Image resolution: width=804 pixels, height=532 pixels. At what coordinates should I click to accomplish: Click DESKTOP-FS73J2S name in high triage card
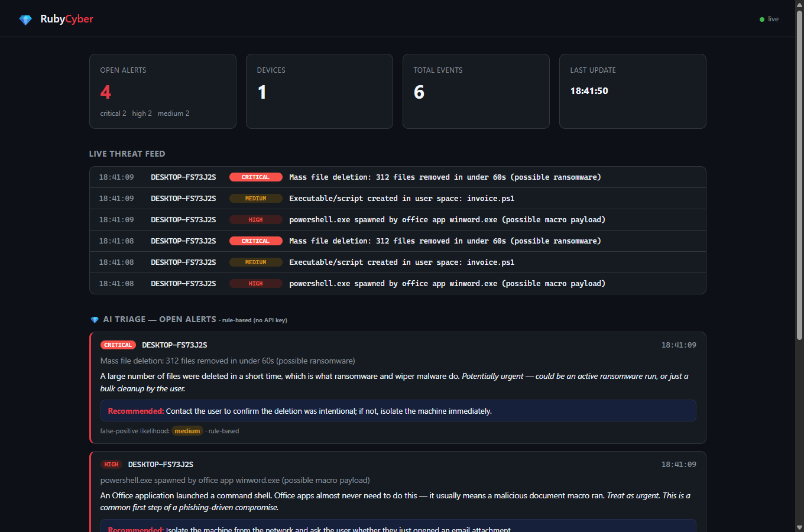[x=161, y=465]
